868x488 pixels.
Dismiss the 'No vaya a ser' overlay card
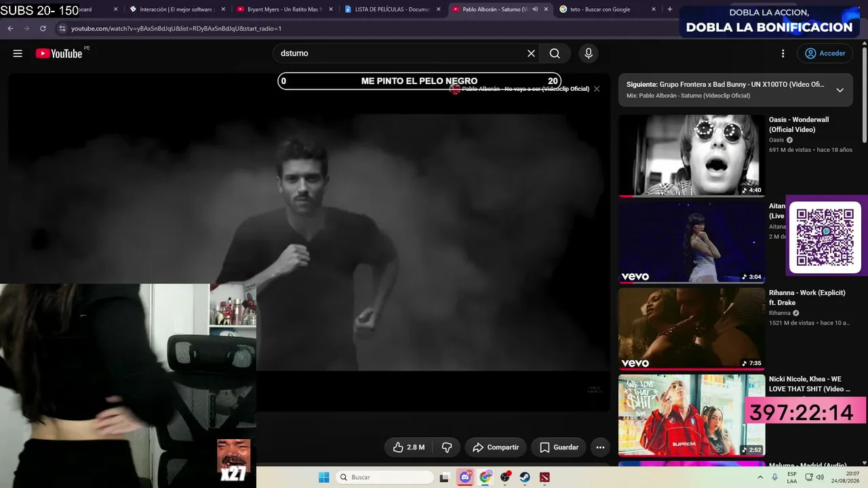click(597, 89)
